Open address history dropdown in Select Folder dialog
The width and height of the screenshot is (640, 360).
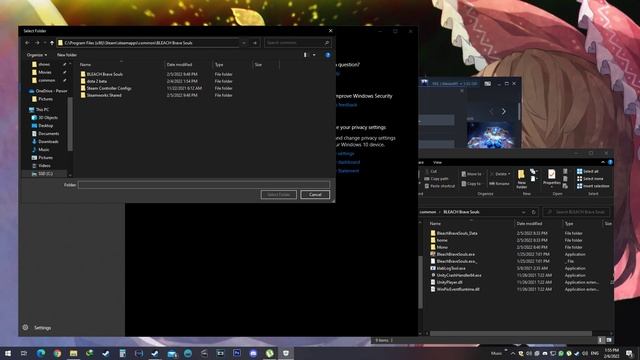point(244,42)
